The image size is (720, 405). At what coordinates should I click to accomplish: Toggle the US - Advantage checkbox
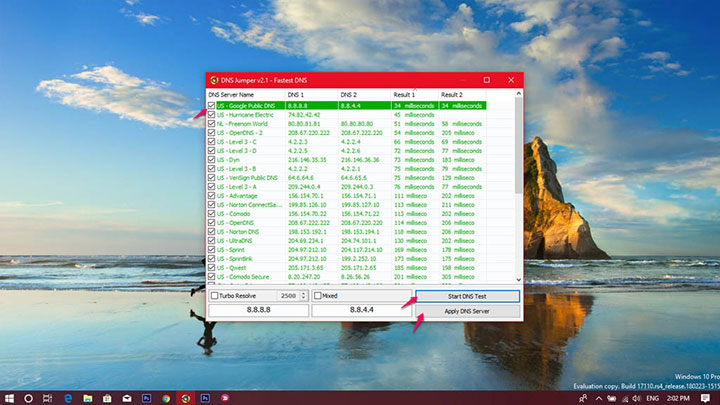[x=211, y=196]
